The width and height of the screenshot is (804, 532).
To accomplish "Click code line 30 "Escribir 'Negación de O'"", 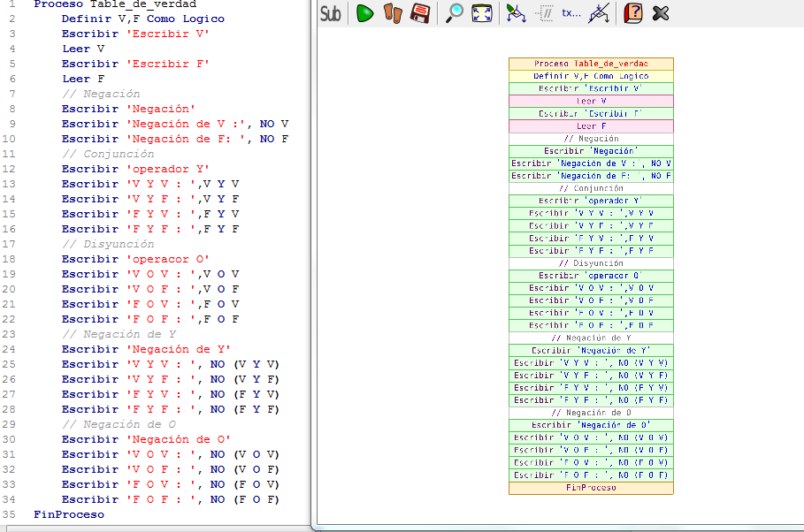I will click(146, 440).
